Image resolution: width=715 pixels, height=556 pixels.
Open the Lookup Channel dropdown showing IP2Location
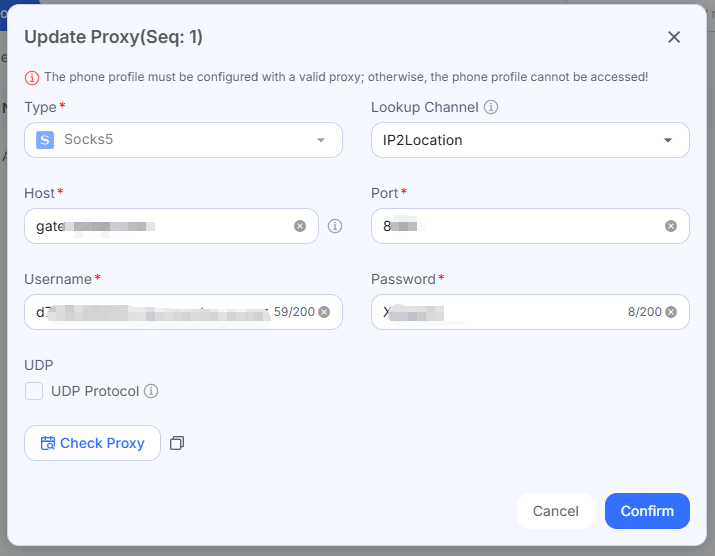pyautogui.click(x=530, y=140)
